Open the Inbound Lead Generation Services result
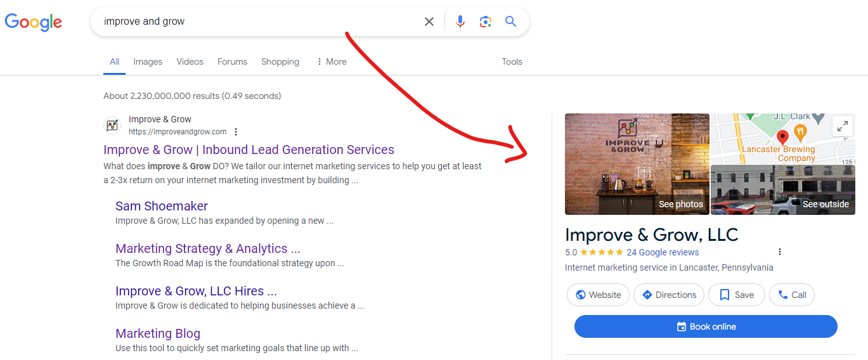Image resolution: width=868 pixels, height=360 pixels. pyautogui.click(x=249, y=150)
